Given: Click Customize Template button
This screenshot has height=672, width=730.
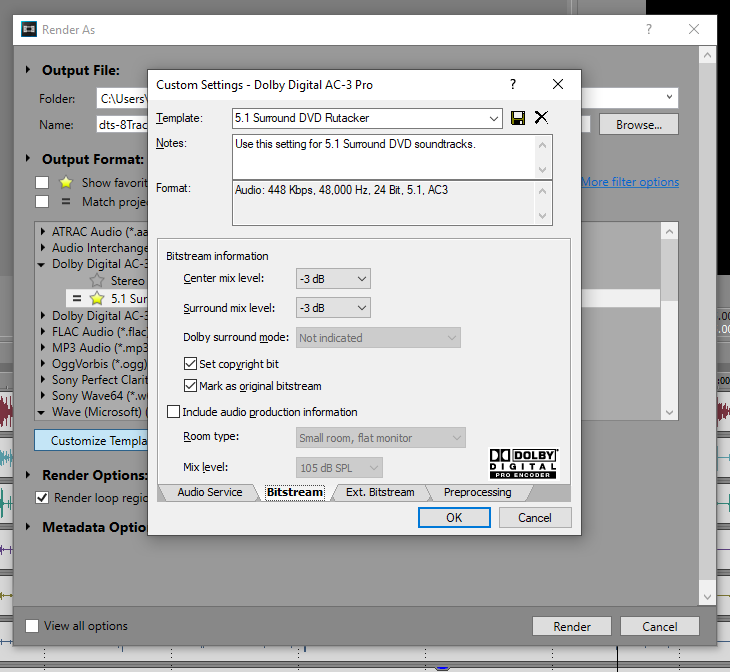Looking at the screenshot, I should coord(91,441).
